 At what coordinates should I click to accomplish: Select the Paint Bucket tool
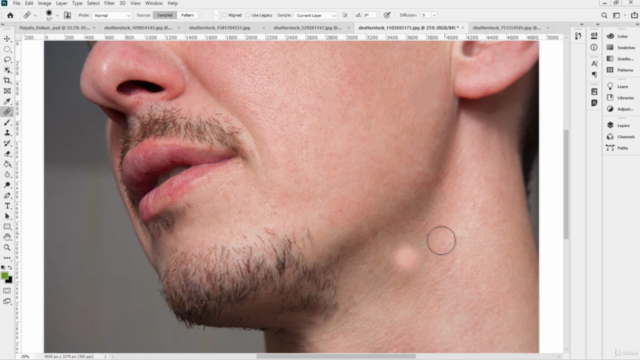tap(7, 164)
